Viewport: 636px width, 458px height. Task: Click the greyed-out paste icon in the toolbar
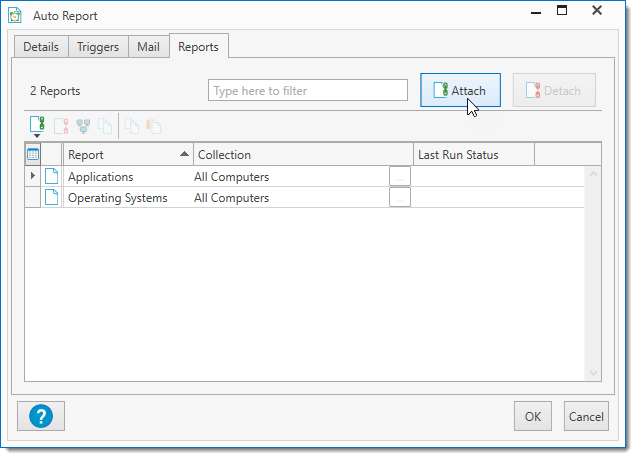tap(153, 126)
